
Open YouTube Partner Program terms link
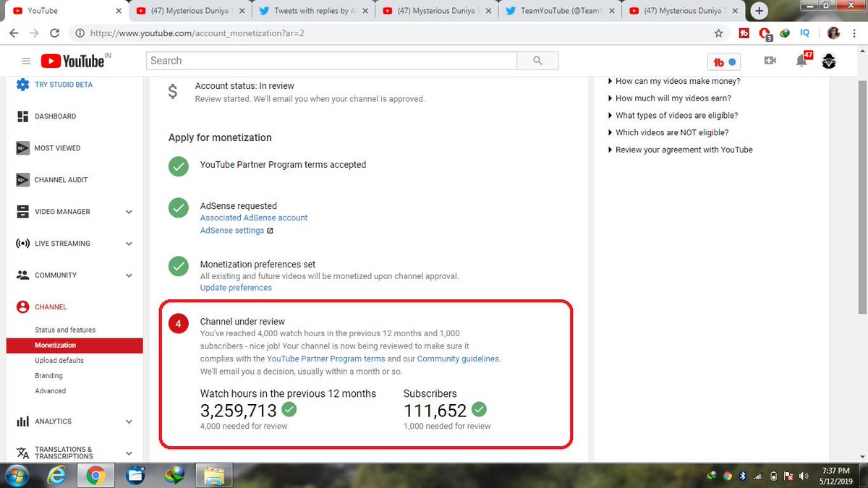click(325, 359)
